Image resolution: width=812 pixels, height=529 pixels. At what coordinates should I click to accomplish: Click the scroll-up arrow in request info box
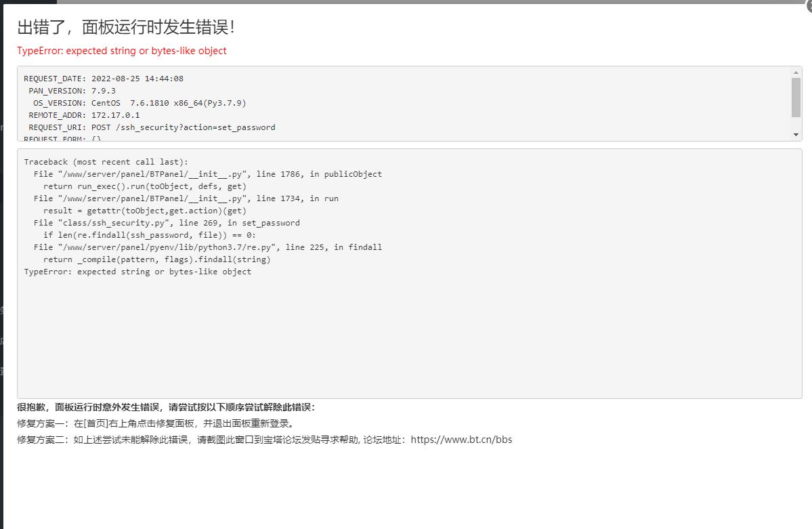(796, 72)
